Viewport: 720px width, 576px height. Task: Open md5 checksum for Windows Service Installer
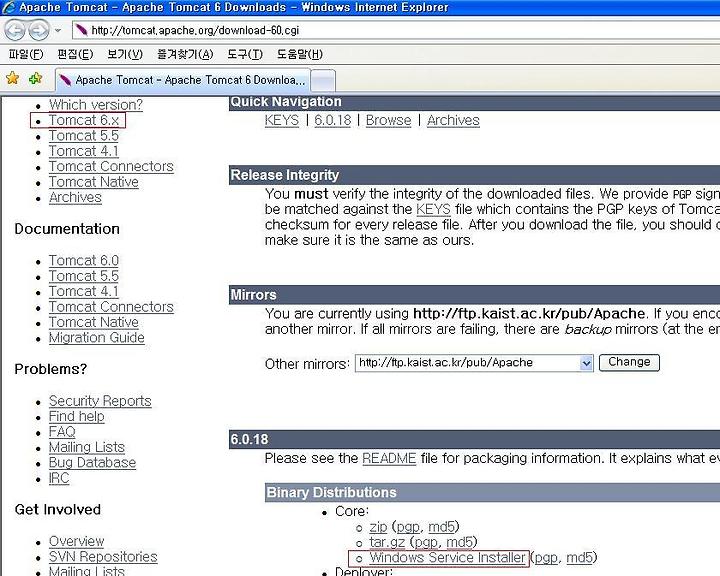[579, 558]
